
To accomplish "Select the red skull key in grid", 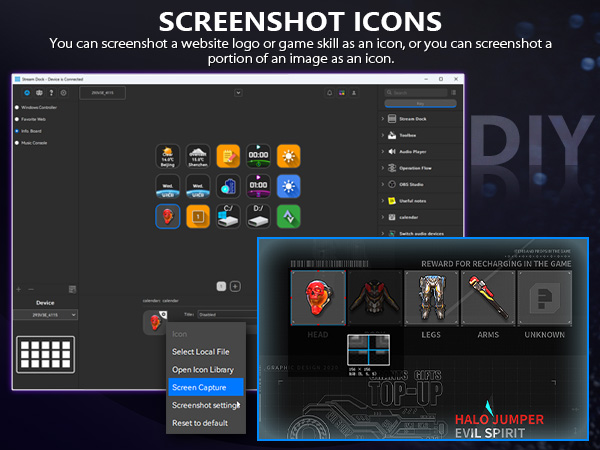I will 168,217.
